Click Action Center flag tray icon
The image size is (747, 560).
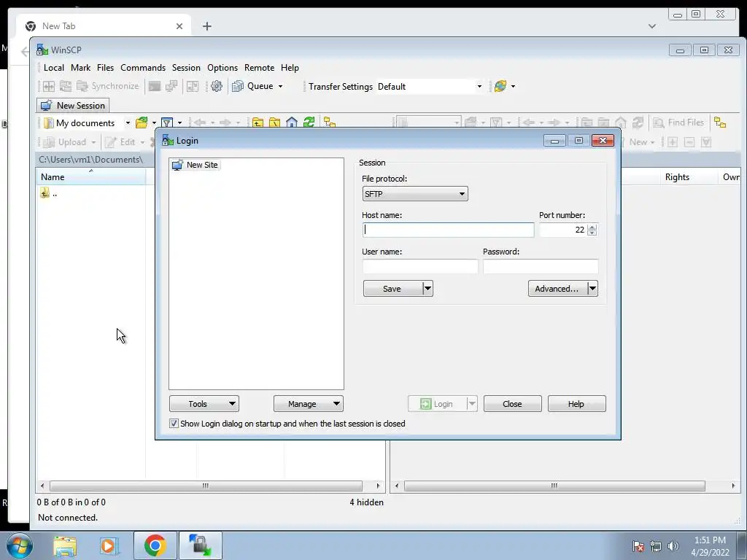coord(638,546)
